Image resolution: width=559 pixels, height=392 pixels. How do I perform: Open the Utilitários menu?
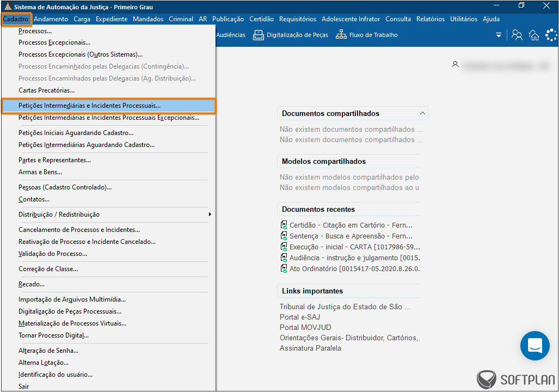pyautogui.click(x=464, y=19)
